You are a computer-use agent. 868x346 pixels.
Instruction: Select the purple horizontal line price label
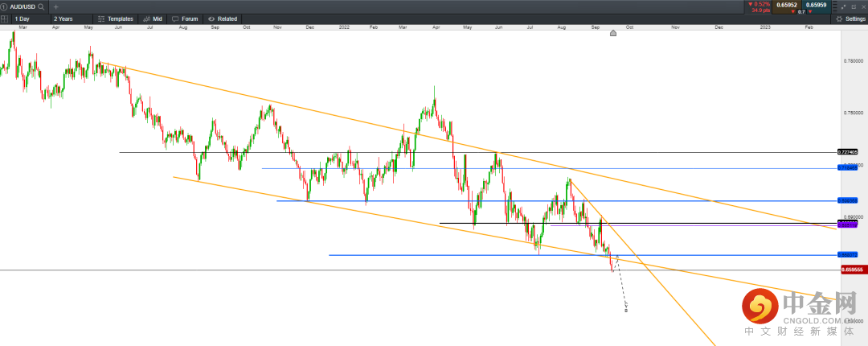click(x=848, y=226)
